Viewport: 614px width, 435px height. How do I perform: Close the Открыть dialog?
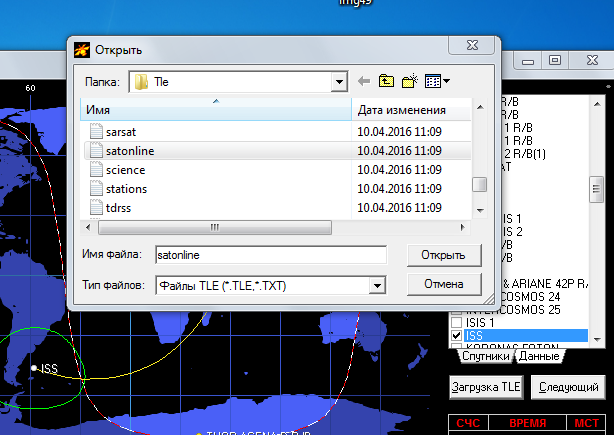[473, 45]
